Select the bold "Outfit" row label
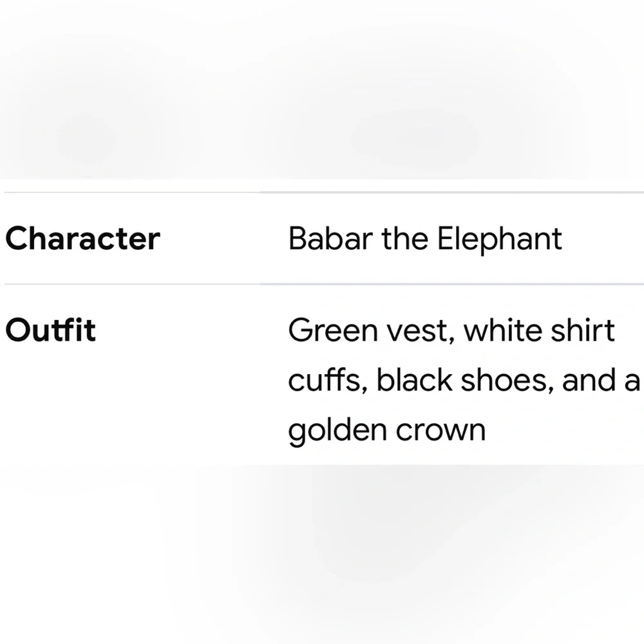 point(50,330)
